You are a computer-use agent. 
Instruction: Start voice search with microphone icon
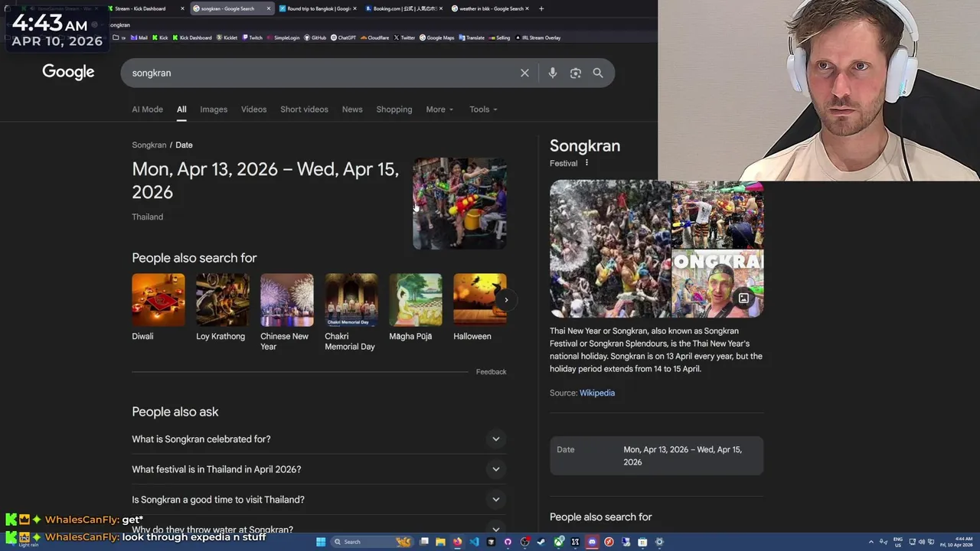coord(553,73)
